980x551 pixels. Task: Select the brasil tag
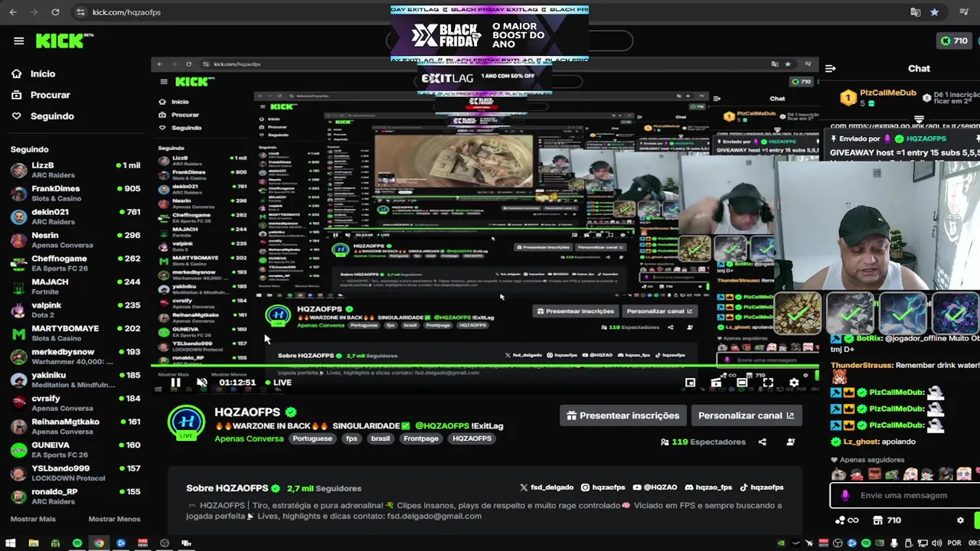click(381, 439)
